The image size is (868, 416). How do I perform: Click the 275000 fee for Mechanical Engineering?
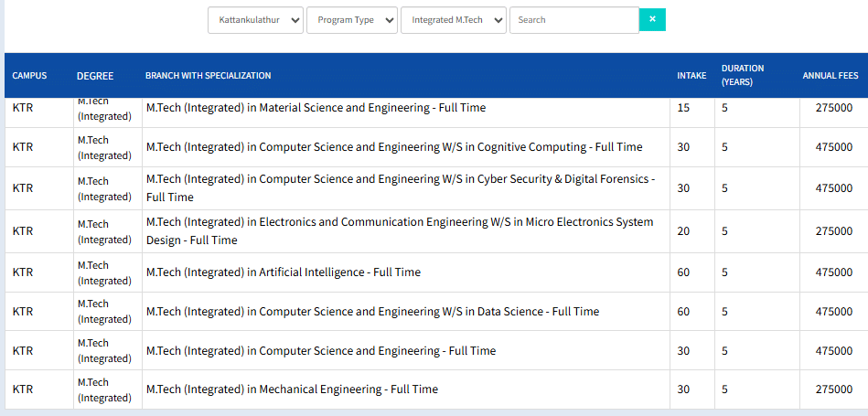tap(833, 389)
